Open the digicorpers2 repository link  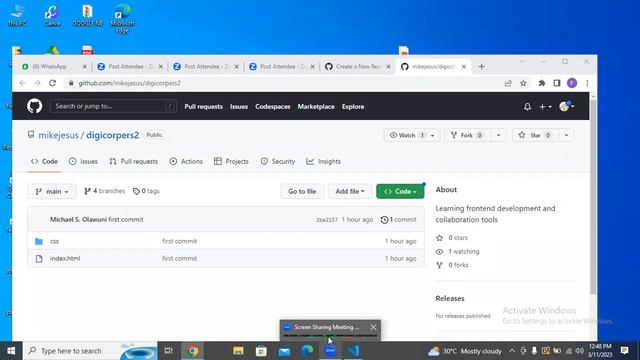(x=113, y=135)
